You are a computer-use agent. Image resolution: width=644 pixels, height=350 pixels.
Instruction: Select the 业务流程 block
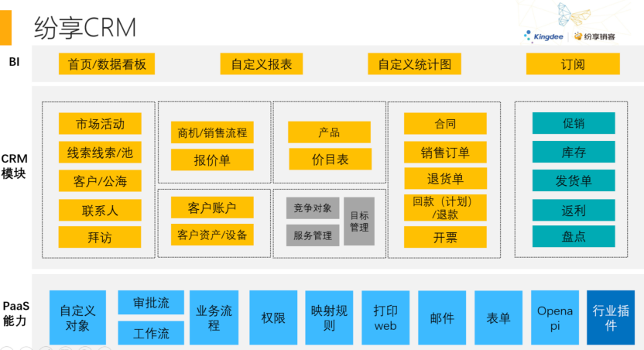click(214, 317)
